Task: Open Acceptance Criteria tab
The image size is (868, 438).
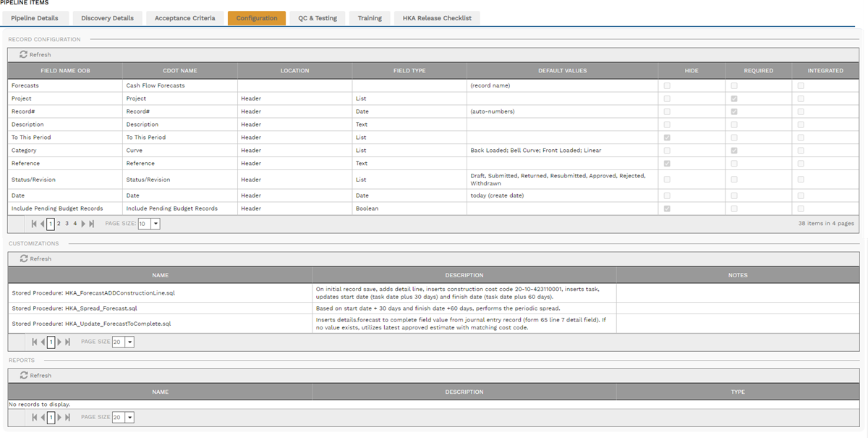Action: click(184, 18)
